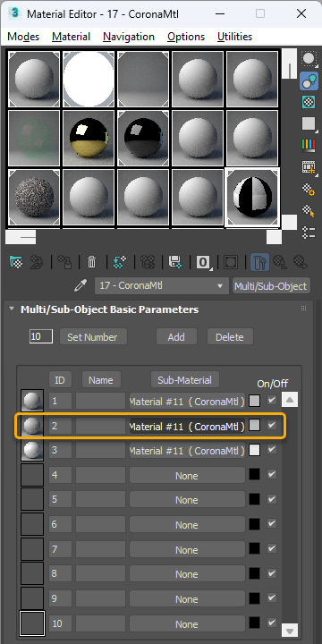Click the Material ID Channel icon
Screen dimensions: 322x644
point(203,261)
